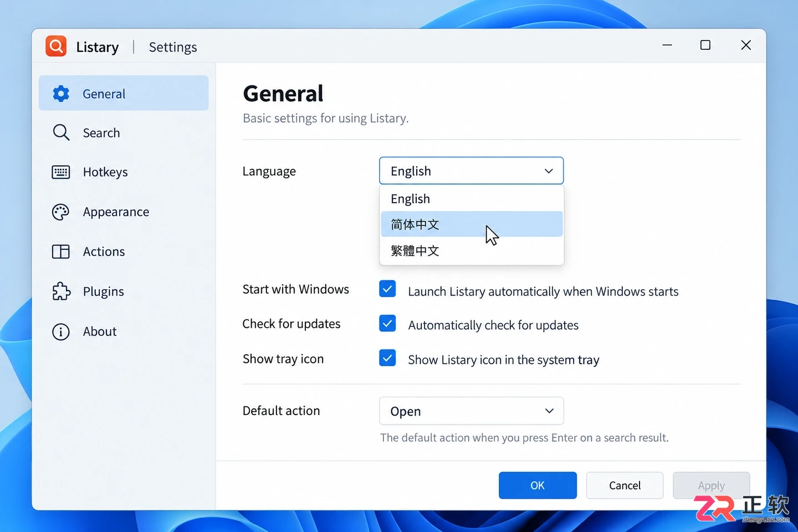Select 繁體中文 in the language list
Screen dimensions: 798x532
coord(472,250)
